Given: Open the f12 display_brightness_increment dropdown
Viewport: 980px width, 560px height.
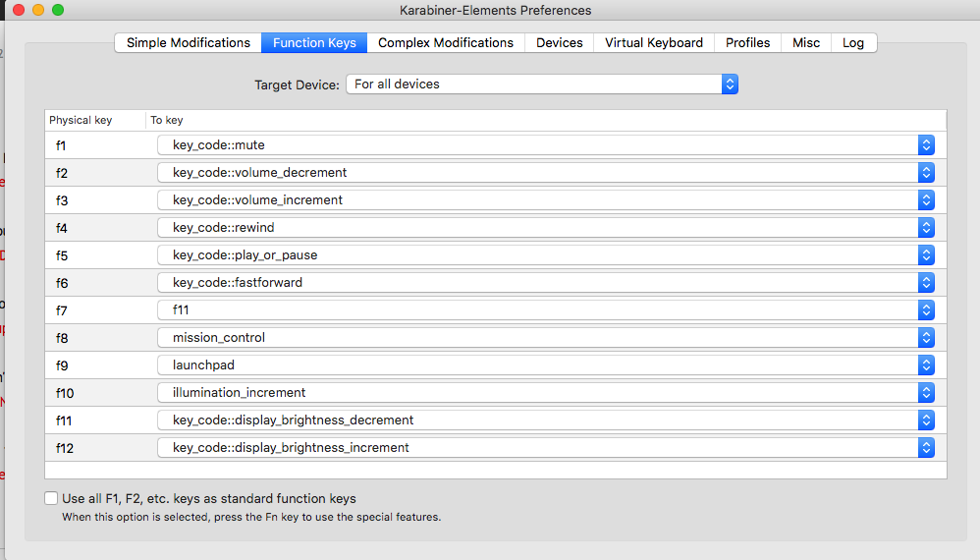Looking at the screenshot, I should point(545,448).
